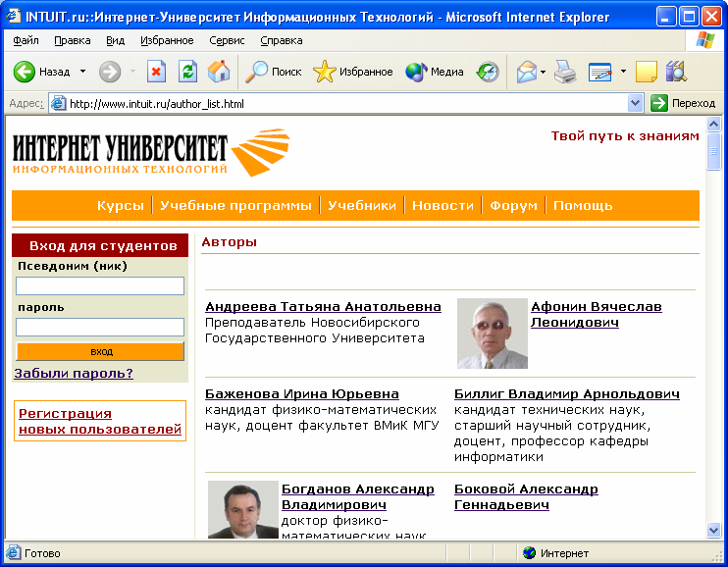Image resolution: width=728 pixels, height=567 pixels.
Task: Open the Вид menu
Action: (x=115, y=40)
